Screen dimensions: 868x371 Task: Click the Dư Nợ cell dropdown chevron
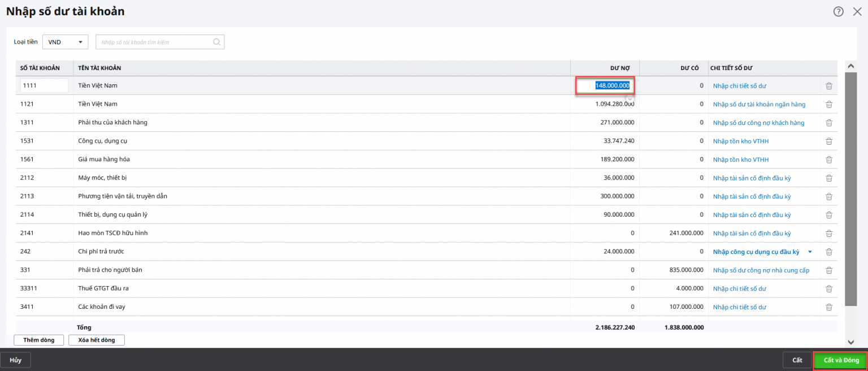630,98
